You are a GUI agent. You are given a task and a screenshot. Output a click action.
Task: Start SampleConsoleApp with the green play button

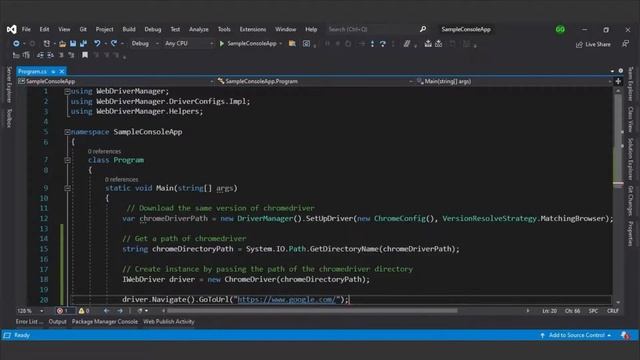pyautogui.click(x=222, y=43)
